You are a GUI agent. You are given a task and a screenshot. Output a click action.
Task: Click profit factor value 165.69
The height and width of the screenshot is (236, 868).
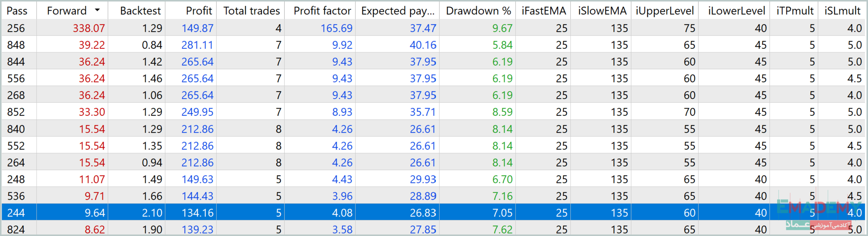tap(336, 28)
